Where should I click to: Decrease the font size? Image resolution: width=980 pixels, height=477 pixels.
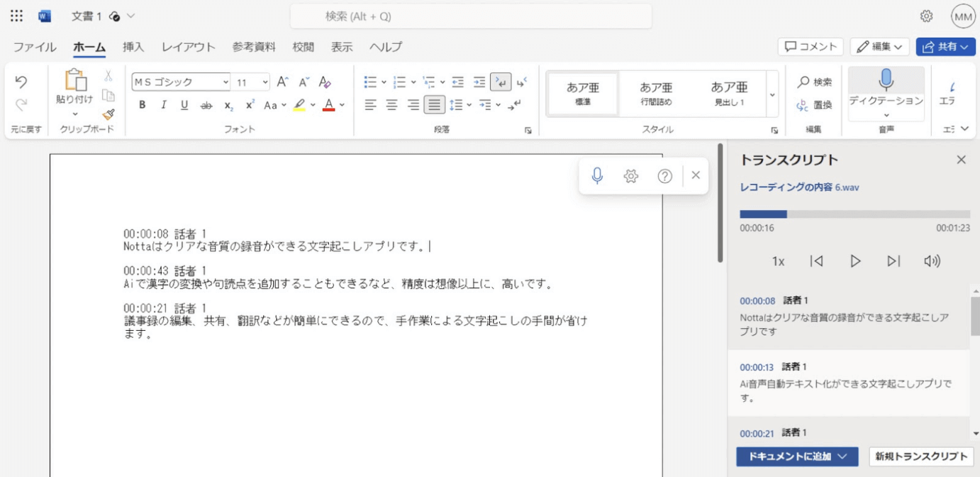pyautogui.click(x=304, y=82)
